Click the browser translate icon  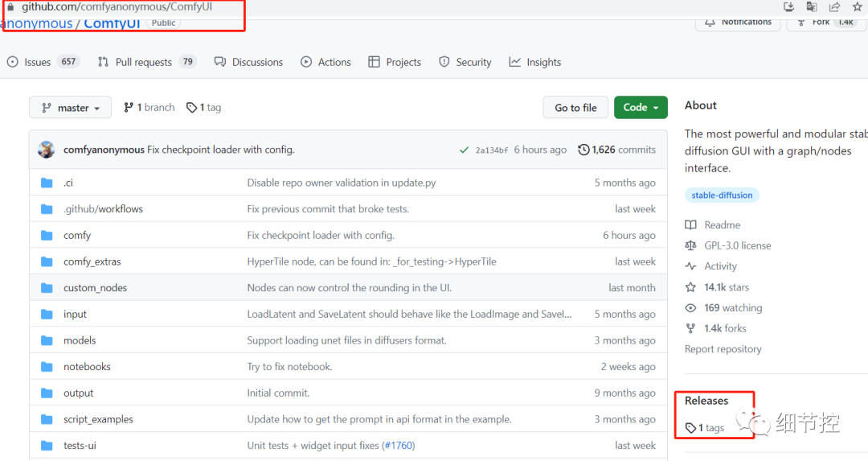812,6
